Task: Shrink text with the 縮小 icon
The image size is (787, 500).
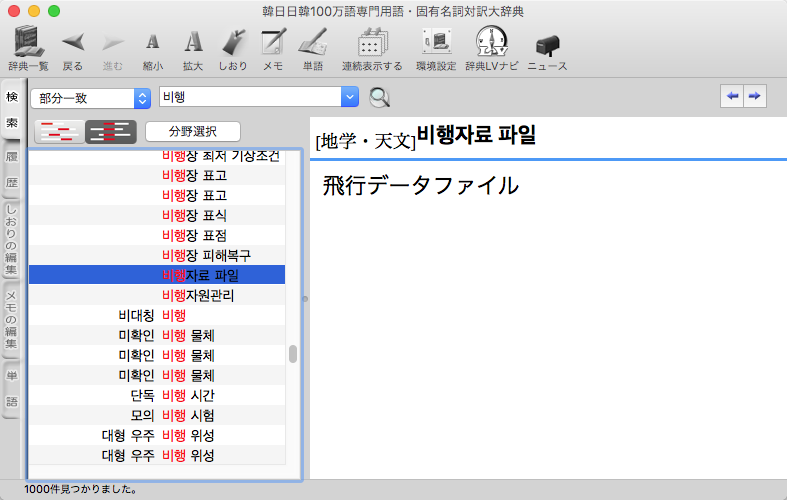Action: click(x=153, y=48)
